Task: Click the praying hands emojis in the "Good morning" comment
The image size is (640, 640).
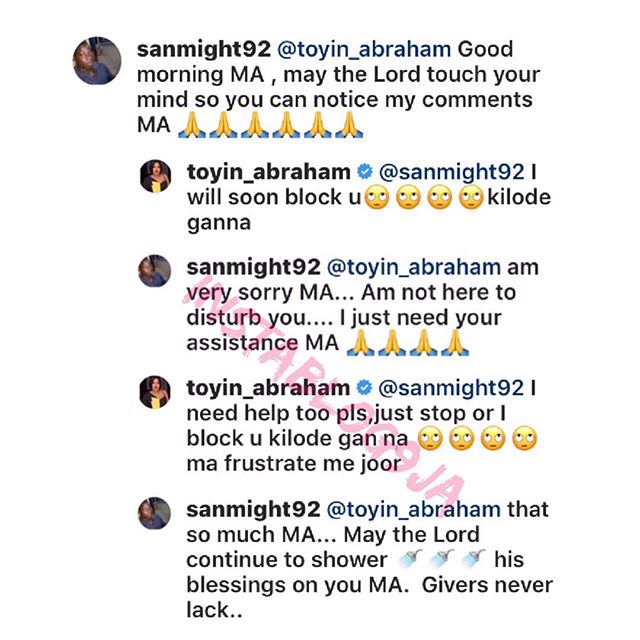Action: click(267, 127)
